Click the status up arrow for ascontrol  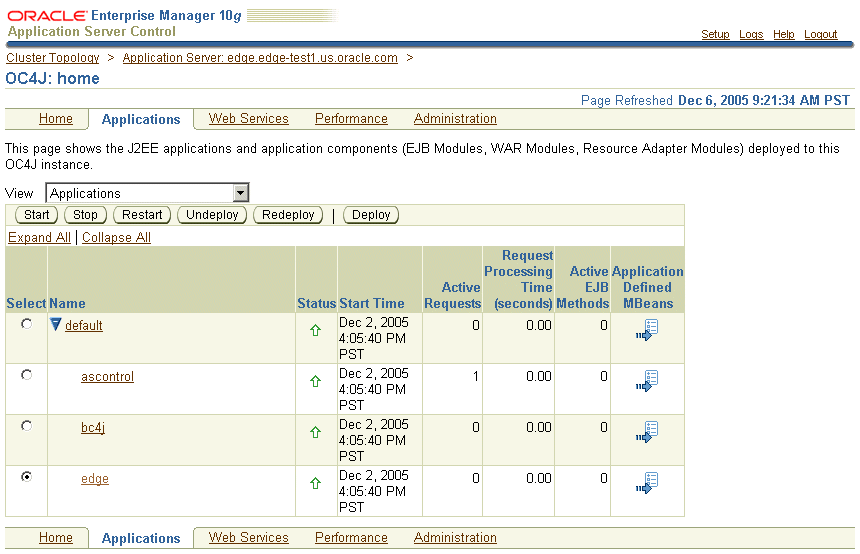coord(315,381)
